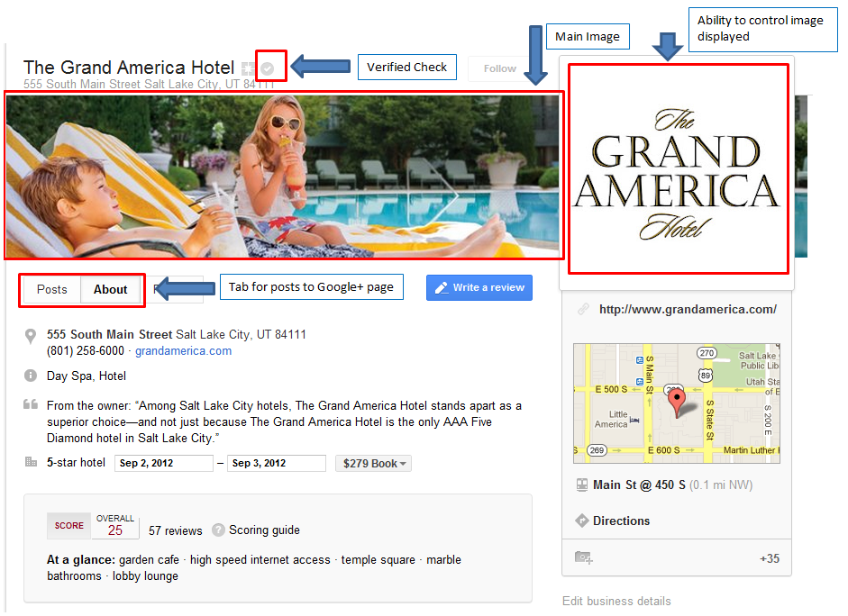Click the verified checkmark badge beside hotel name
This screenshot has width=848, height=616.
point(267,68)
